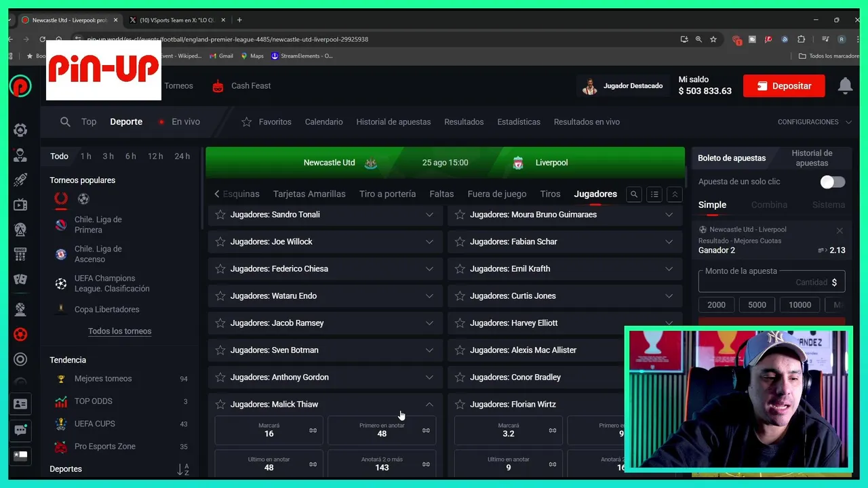Expand the Jacob Ramsey market chevron
The height and width of the screenshot is (488, 868).
[429, 323]
